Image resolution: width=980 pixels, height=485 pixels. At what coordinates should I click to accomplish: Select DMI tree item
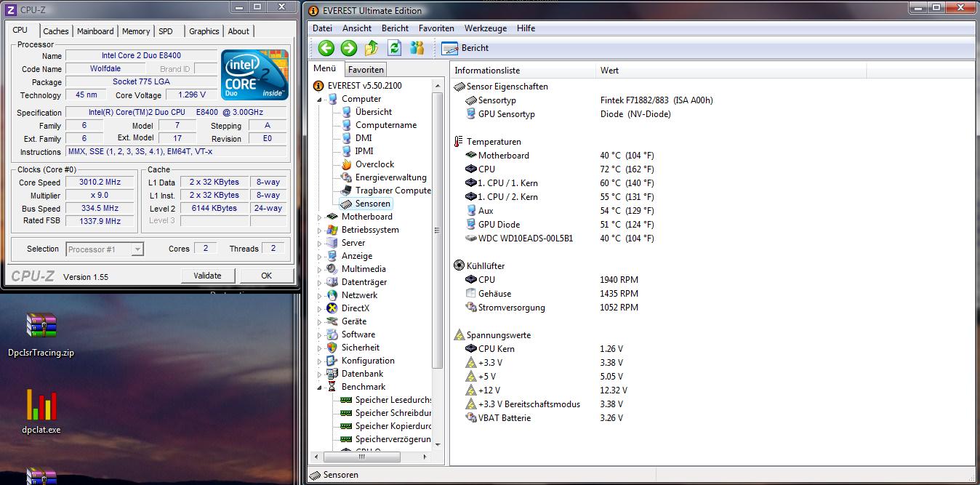pos(364,138)
